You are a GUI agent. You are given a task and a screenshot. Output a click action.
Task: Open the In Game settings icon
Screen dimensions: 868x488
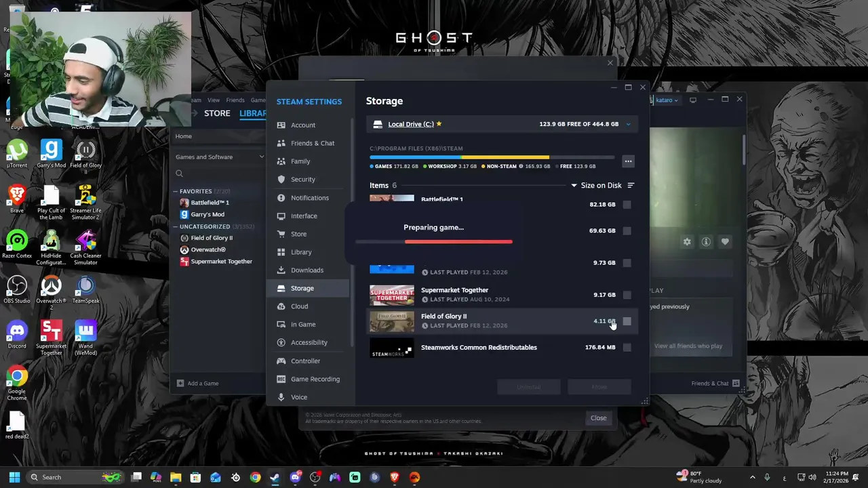[x=281, y=324]
